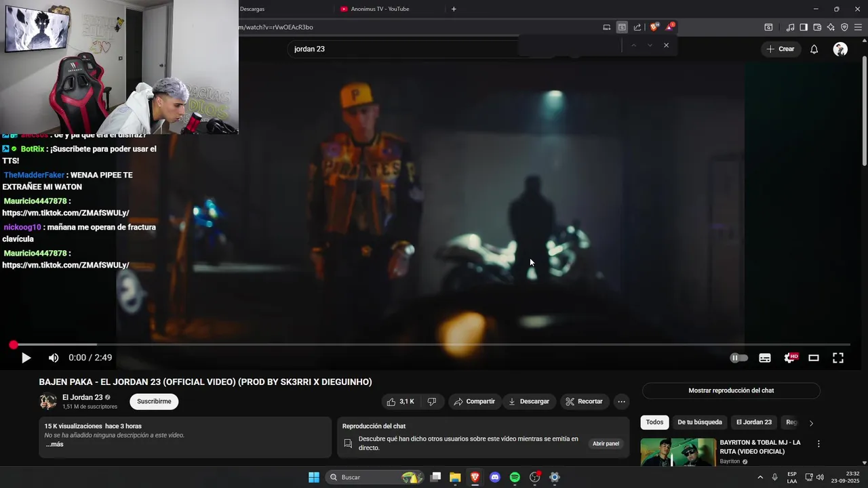Open Task View on taskbar
Viewport: 868px width, 488px height.
436,477
